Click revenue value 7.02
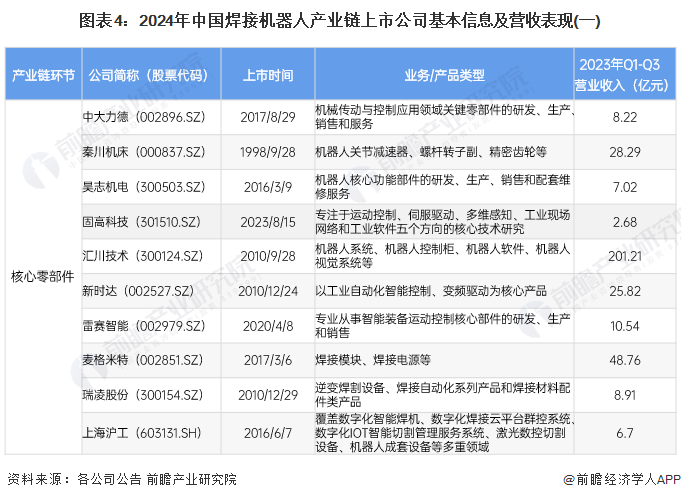Viewport: 681px width, 500px height. [x=625, y=187]
